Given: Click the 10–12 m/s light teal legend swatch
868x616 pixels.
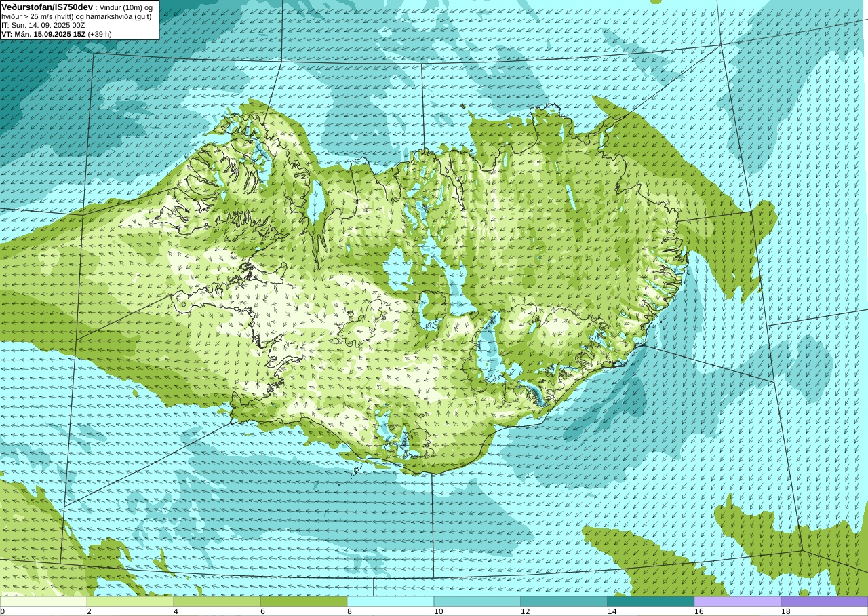Looking at the screenshot, I should 477,601.
